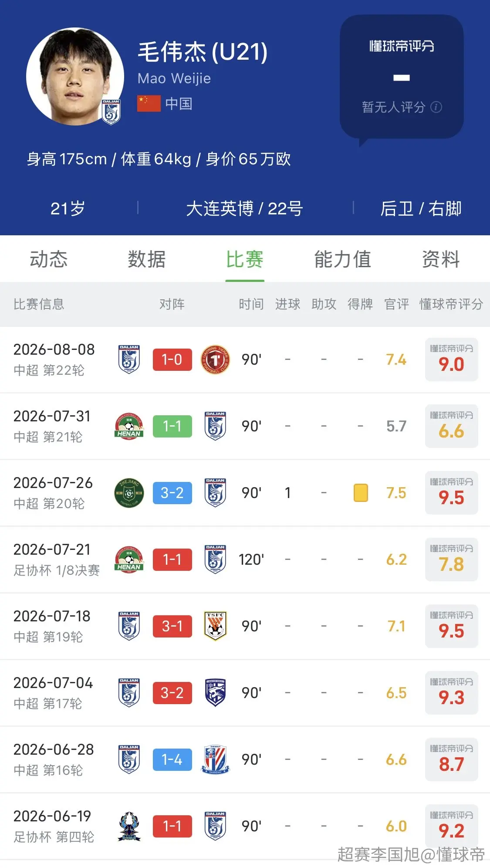Tap the info icon beside 暂无人评分
This screenshot has height=868, width=490.
[436, 107]
